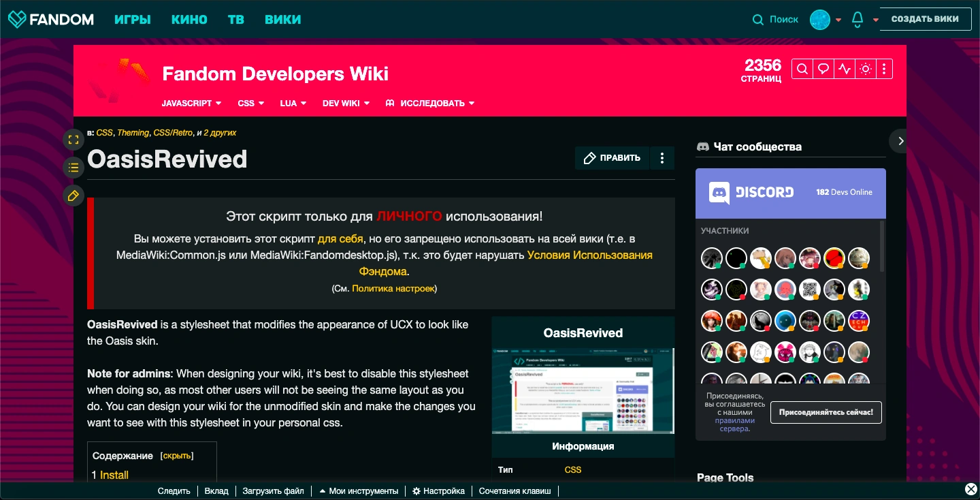Open the правилами сервера link
The image size is (980, 500).
click(734, 425)
